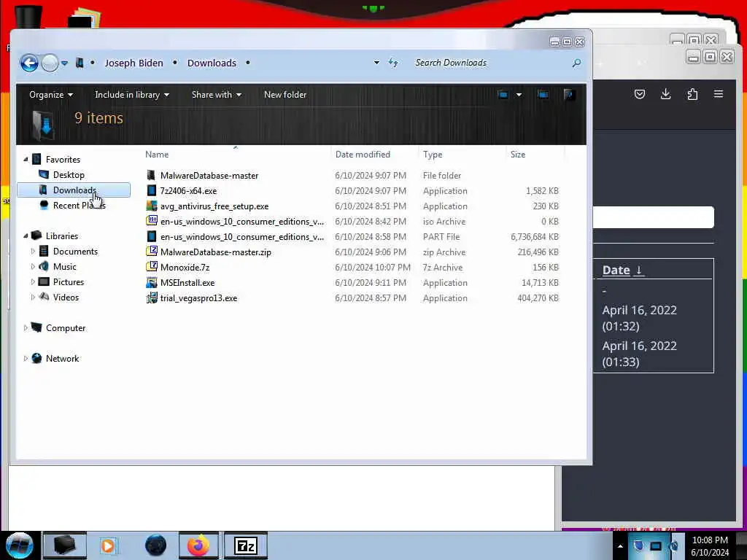Image resolution: width=747 pixels, height=560 pixels.
Task: Sort by the Date modified column
Action: pyautogui.click(x=363, y=155)
